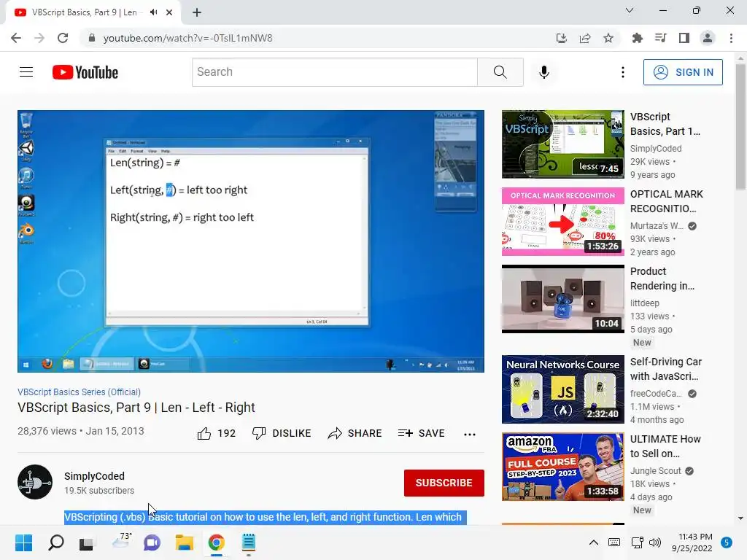Click the video description highlighted text
The height and width of the screenshot is (560, 747).
click(x=266, y=517)
